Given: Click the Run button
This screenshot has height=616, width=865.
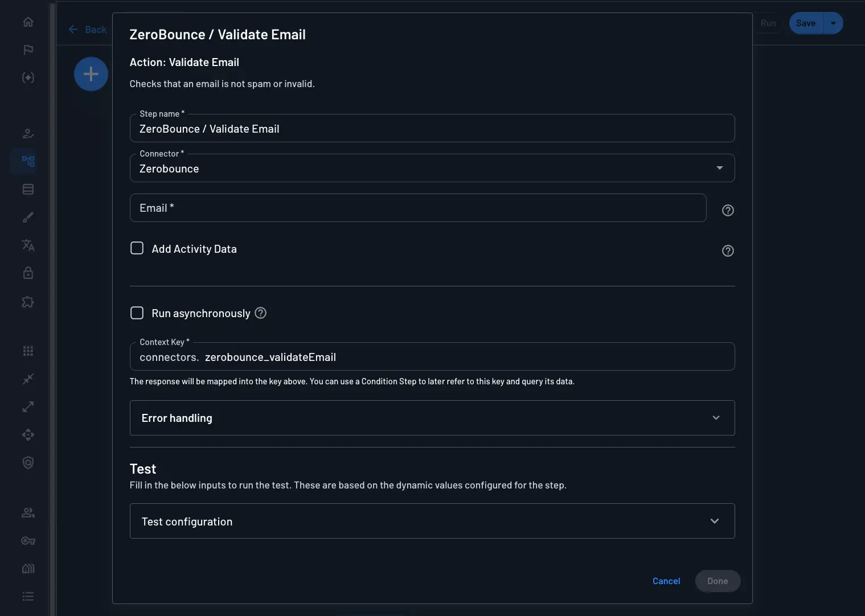Looking at the screenshot, I should (768, 23).
